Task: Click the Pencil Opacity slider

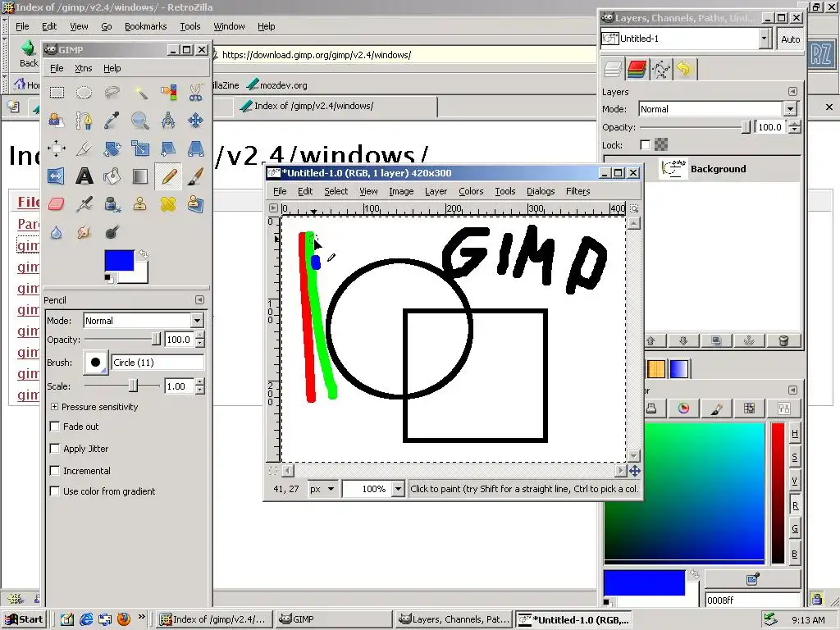Action: (x=123, y=339)
